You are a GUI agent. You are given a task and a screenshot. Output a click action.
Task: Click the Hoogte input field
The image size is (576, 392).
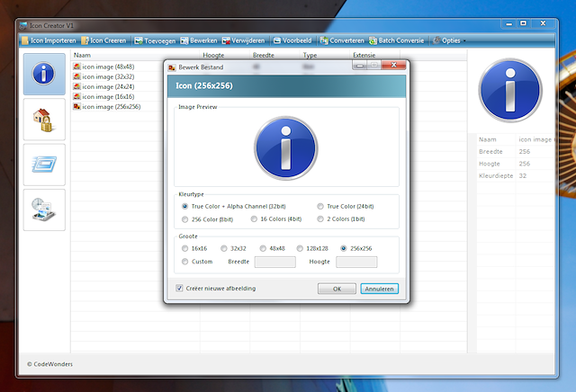pos(356,262)
